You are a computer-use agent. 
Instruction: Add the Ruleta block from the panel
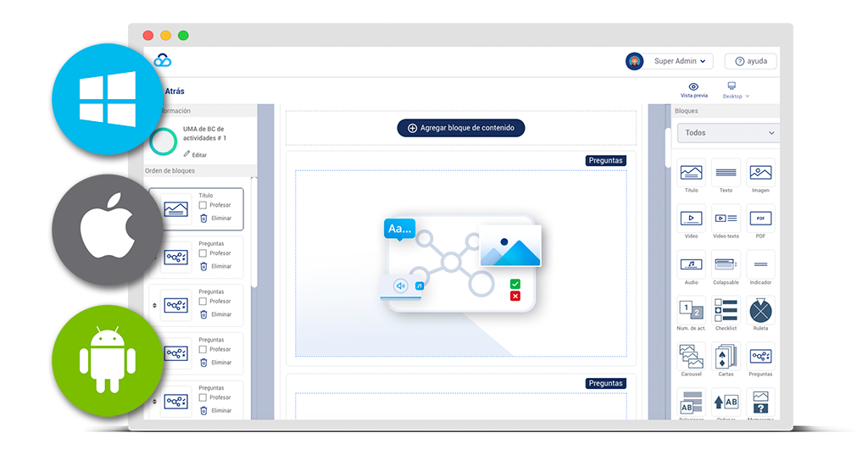click(x=760, y=310)
